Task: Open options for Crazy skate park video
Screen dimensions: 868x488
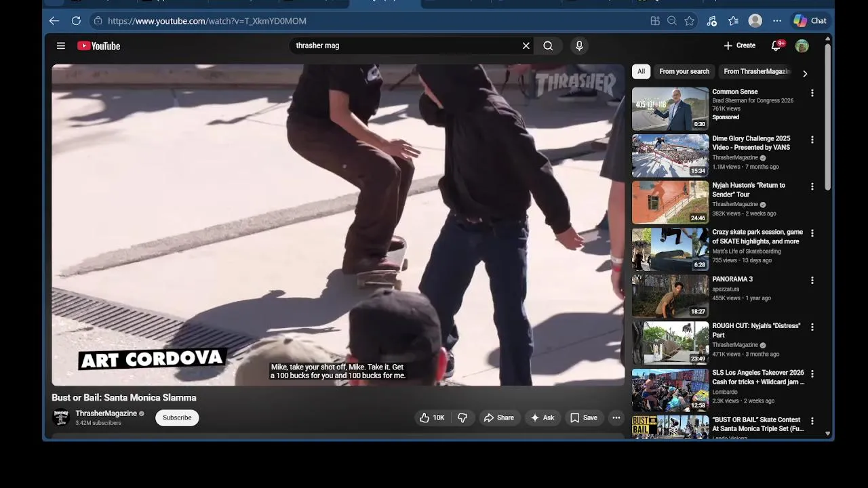Action: [x=812, y=233]
